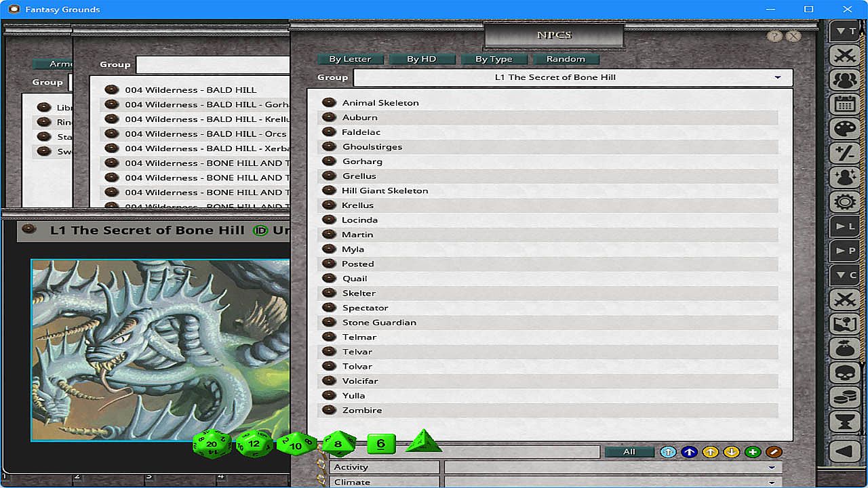Toggle the ID button on image window

(260, 230)
